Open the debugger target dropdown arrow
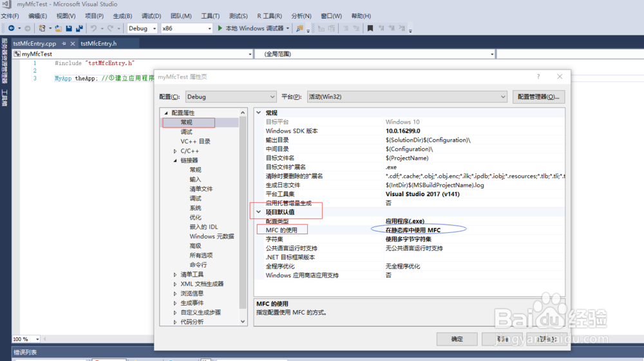Image resolution: width=644 pixels, height=361 pixels. pos(287,28)
